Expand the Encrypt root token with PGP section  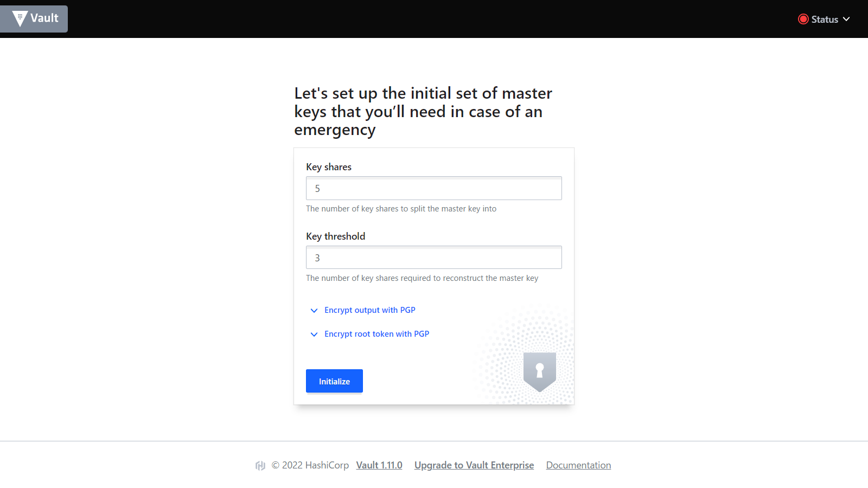click(376, 334)
